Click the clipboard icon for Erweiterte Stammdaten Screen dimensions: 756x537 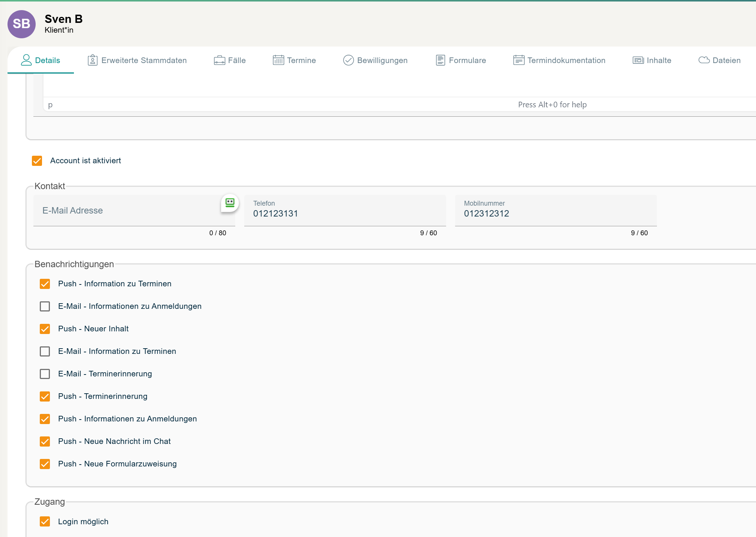coord(92,60)
